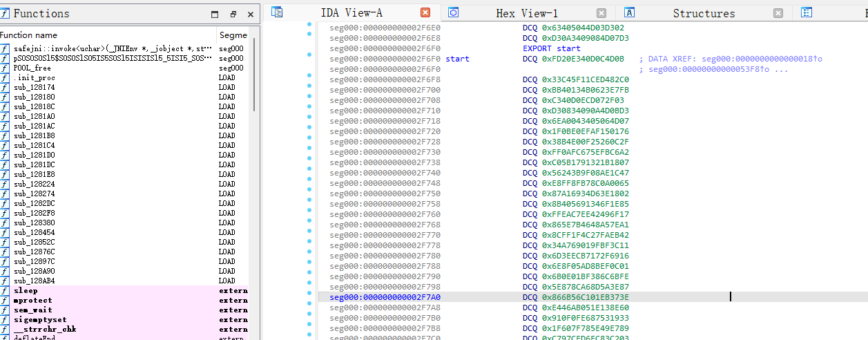
Task: Click the IDA View-A tab icon
Action: (x=277, y=12)
